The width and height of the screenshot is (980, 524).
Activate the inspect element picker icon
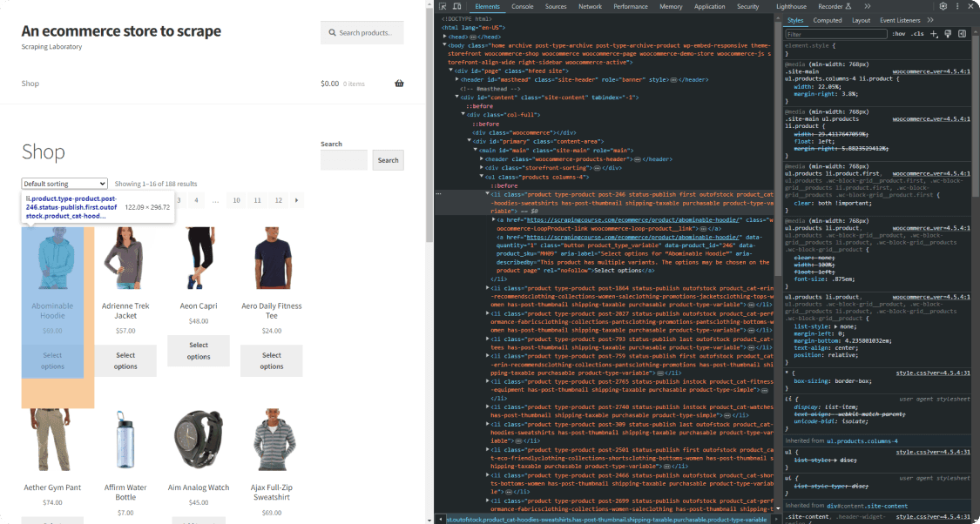pyautogui.click(x=443, y=6)
